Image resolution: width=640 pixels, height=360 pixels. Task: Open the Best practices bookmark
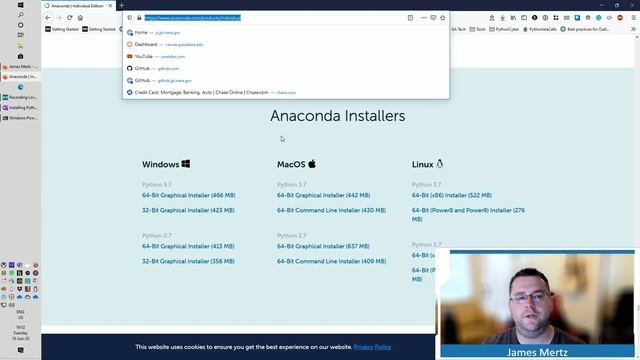point(585,29)
